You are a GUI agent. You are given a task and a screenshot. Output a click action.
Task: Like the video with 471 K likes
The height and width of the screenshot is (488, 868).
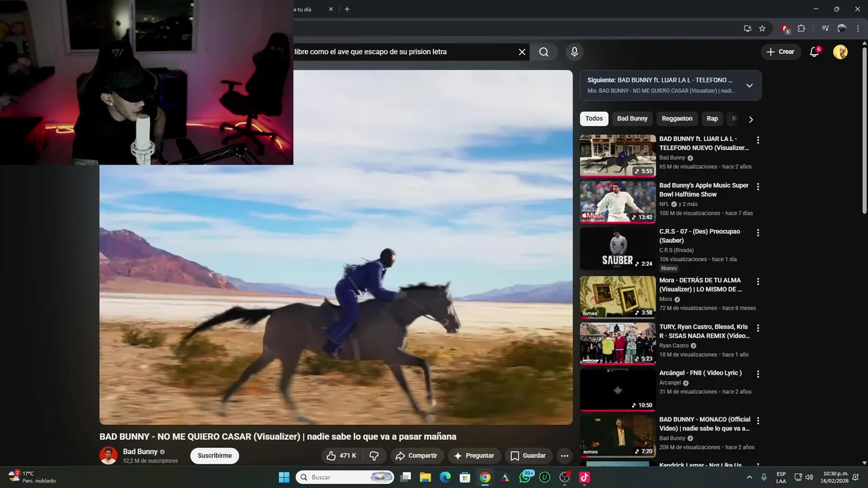(341, 455)
